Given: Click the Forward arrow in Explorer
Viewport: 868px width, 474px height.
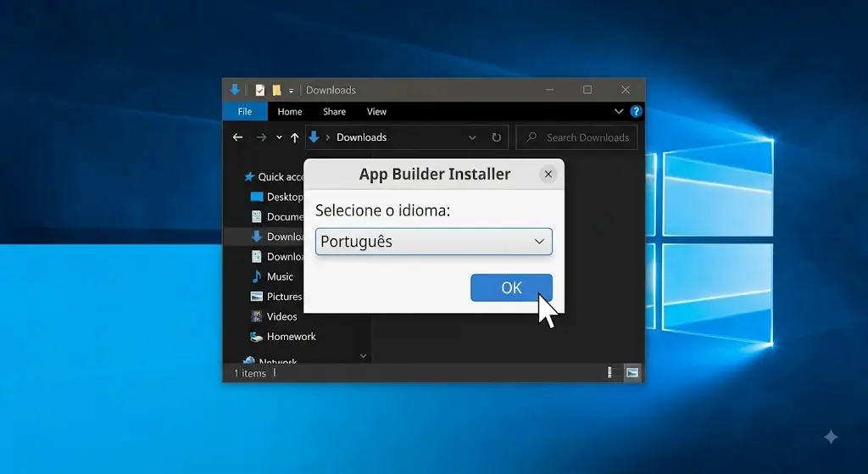Looking at the screenshot, I should click(x=261, y=137).
